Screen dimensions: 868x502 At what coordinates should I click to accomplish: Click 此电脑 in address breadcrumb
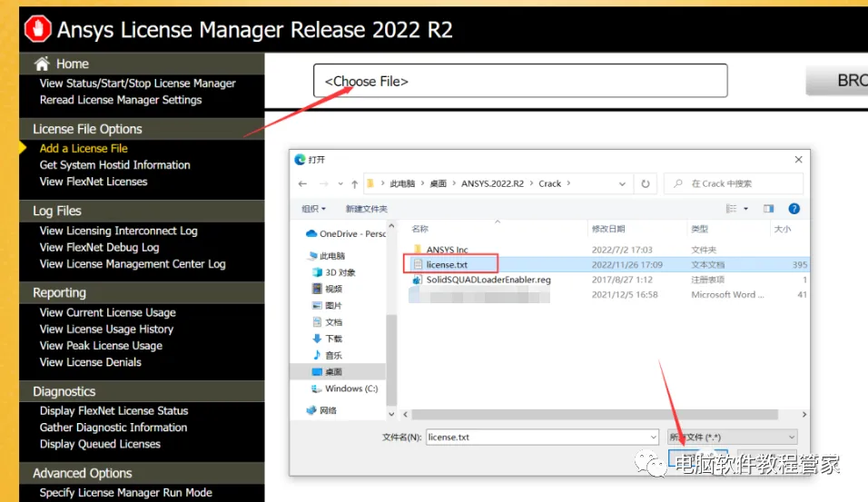tap(402, 183)
